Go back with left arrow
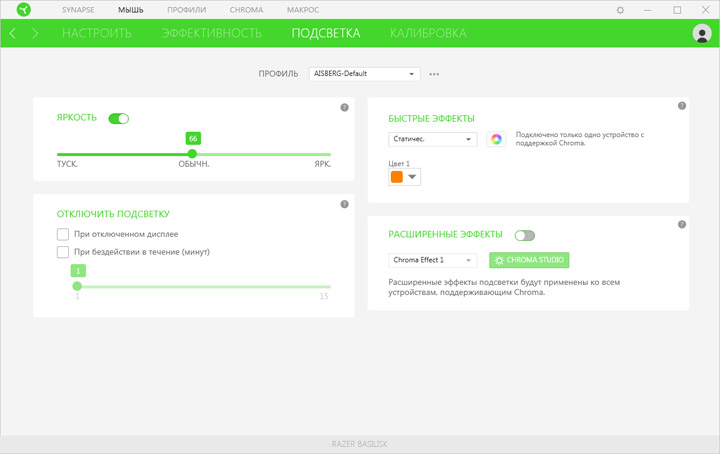The width and height of the screenshot is (720, 454). point(12,33)
